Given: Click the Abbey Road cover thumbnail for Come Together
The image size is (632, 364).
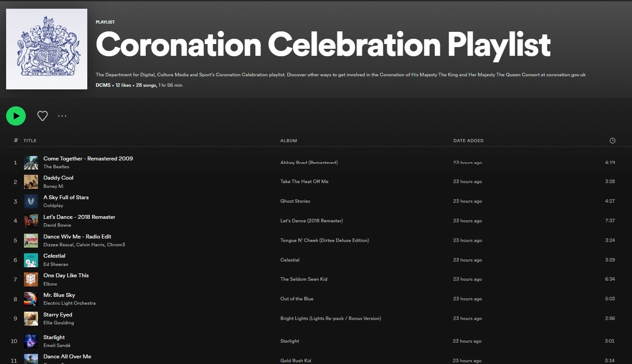Looking at the screenshot, I should [x=31, y=163].
